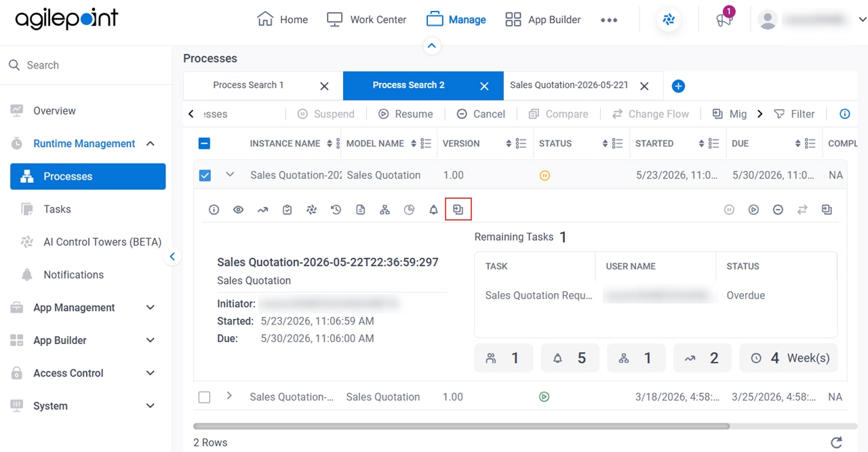Close the Process Search 1 tab
Screen dimensions: 868x452
[324, 86]
